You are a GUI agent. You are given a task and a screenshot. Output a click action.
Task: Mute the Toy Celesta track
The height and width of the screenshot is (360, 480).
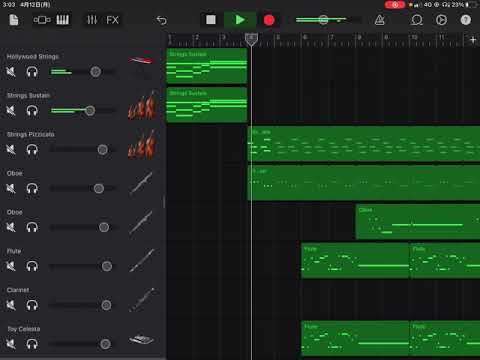pyautogui.click(x=11, y=344)
